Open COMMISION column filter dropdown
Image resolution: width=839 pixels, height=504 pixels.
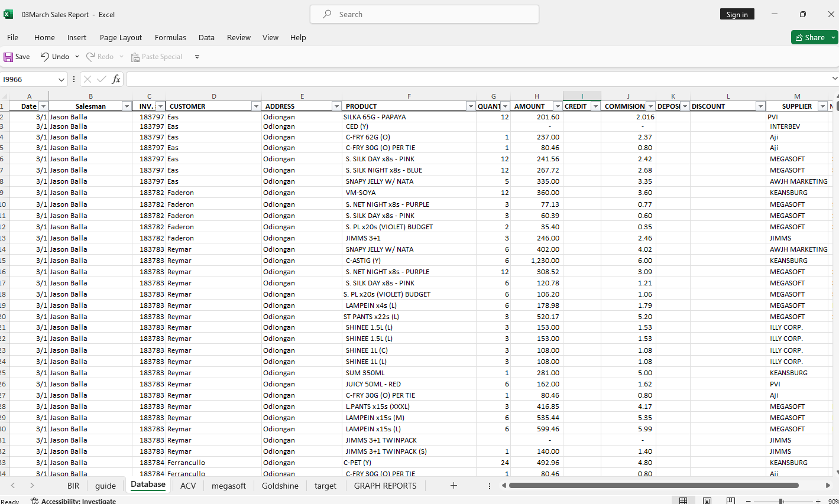pos(650,106)
